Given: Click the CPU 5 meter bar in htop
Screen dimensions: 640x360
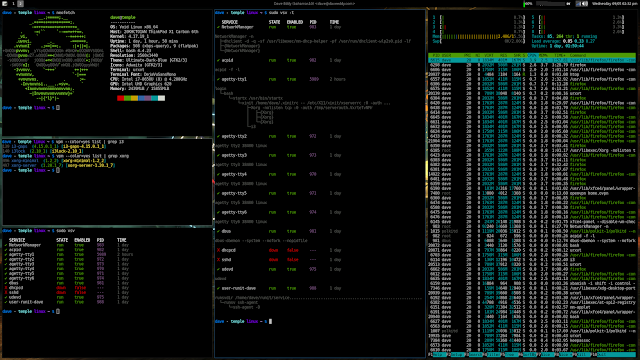Looking at the screenshot, I should click(x=577, y=18).
